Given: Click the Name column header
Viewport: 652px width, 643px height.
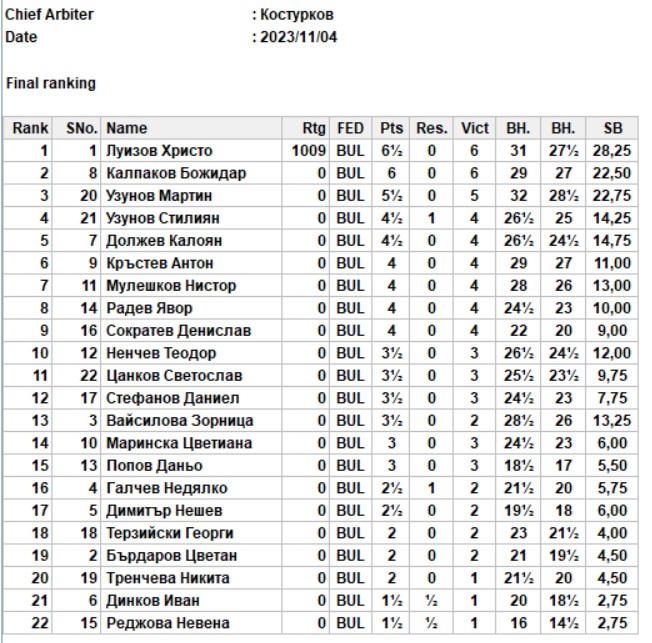Looking at the screenshot, I should click(127, 129).
